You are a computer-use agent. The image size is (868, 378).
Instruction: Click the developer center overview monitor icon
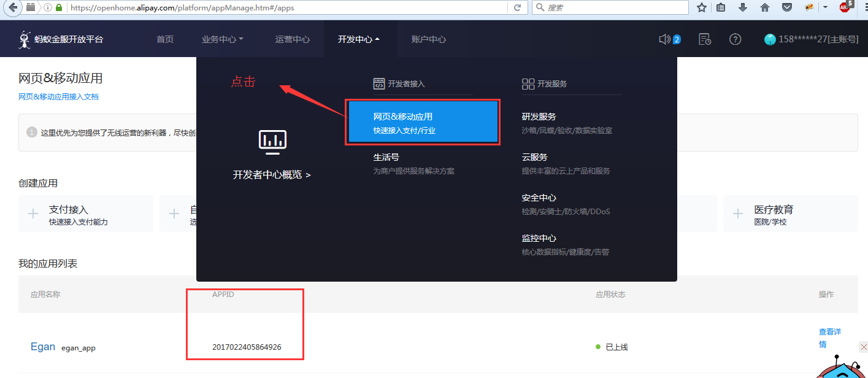coord(272,142)
